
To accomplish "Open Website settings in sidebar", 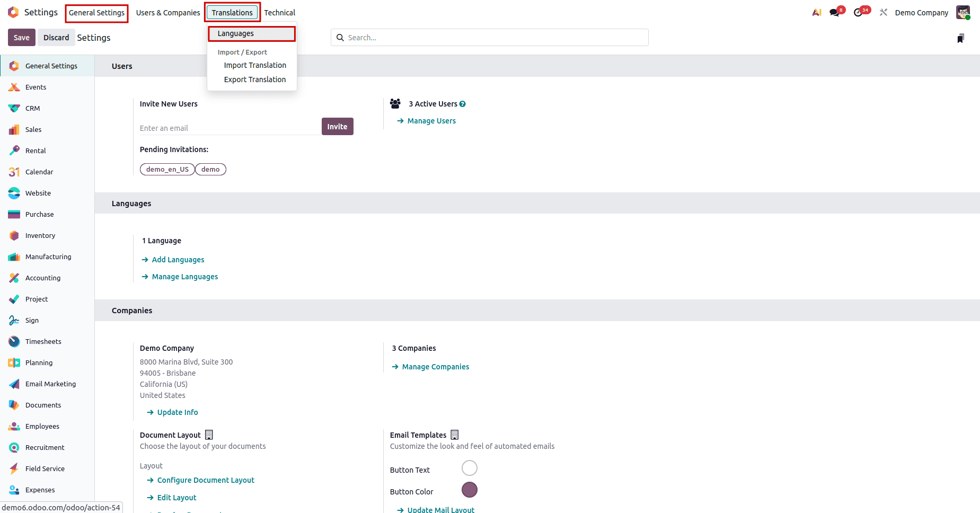I will pos(37,193).
